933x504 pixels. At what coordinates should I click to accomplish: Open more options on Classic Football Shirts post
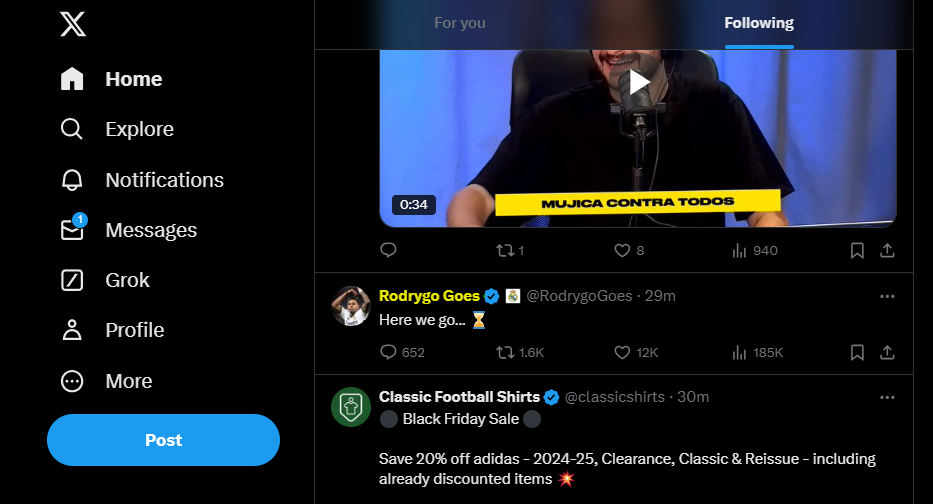click(x=887, y=397)
